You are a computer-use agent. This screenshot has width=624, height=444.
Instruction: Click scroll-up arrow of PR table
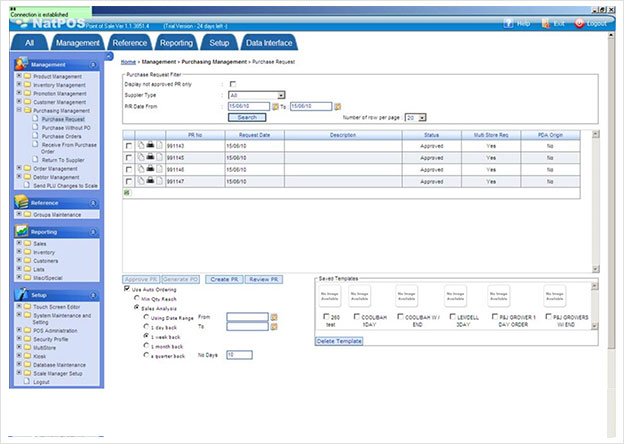595,134
